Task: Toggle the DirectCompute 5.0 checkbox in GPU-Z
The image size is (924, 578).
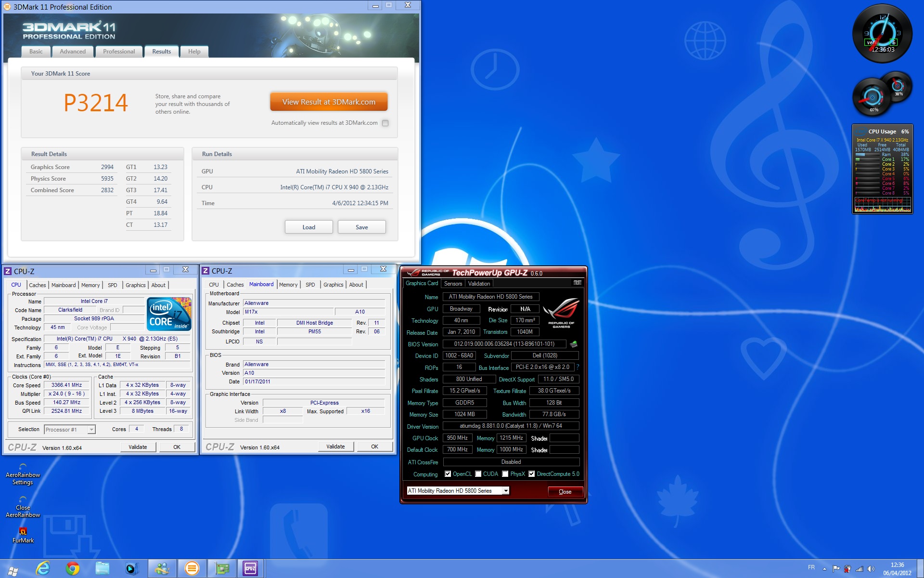Action: click(532, 474)
